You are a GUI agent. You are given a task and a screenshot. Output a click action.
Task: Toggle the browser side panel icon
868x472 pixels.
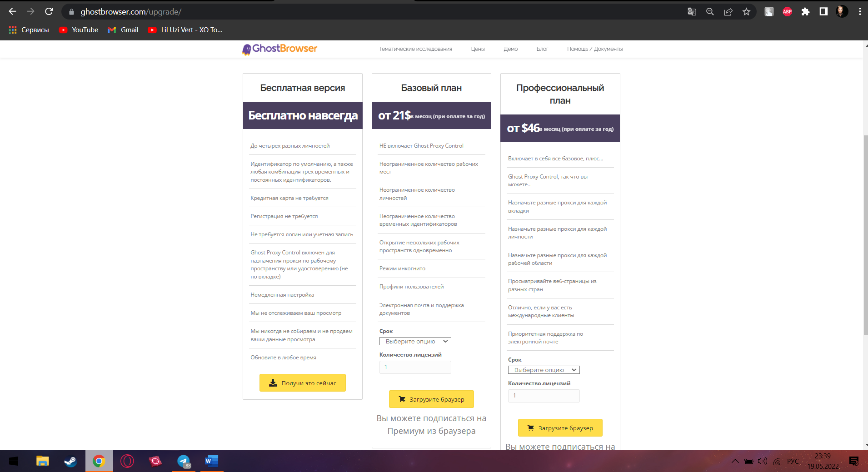[x=823, y=12]
